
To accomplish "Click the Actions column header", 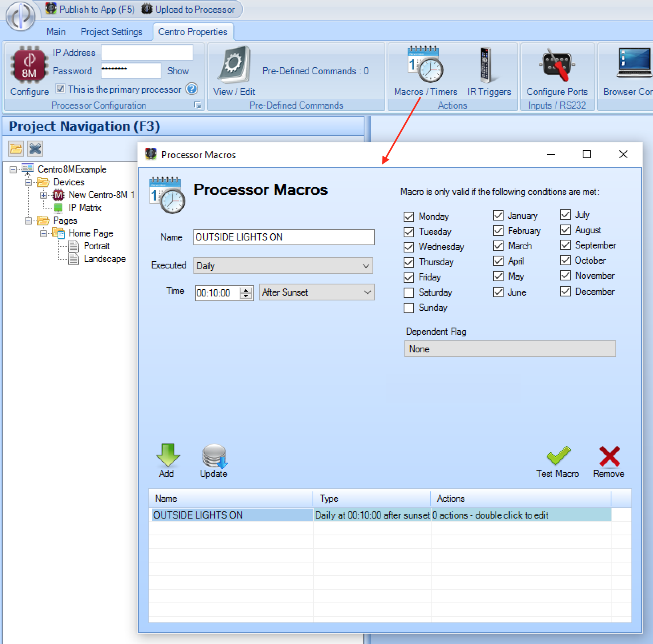I will coord(521,499).
